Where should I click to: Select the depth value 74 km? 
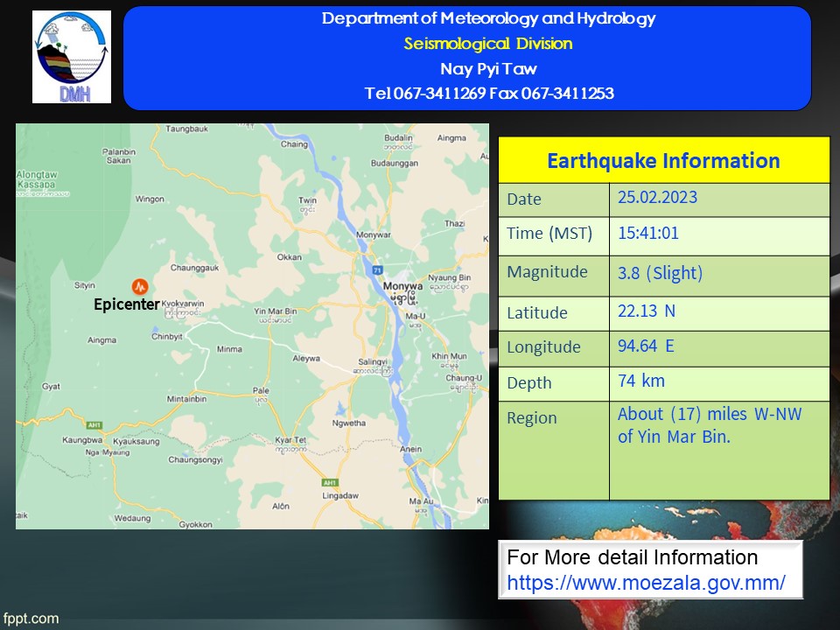coord(641,381)
